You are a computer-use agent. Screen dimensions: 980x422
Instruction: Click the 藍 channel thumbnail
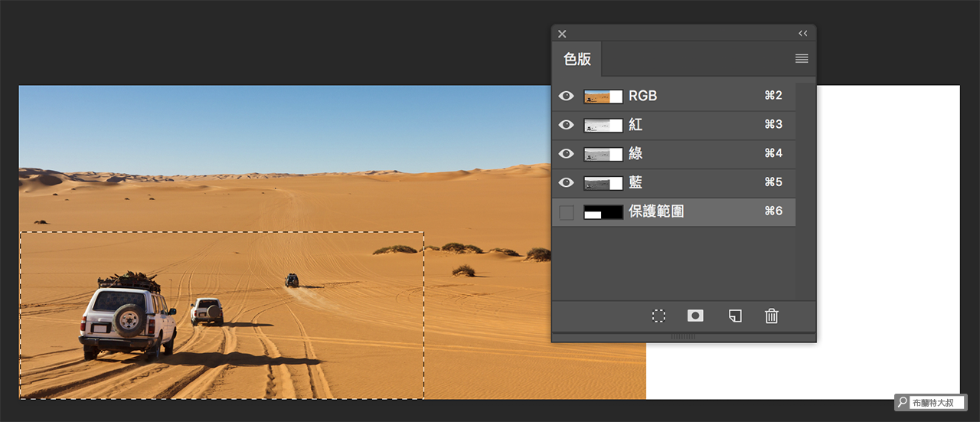click(x=603, y=183)
